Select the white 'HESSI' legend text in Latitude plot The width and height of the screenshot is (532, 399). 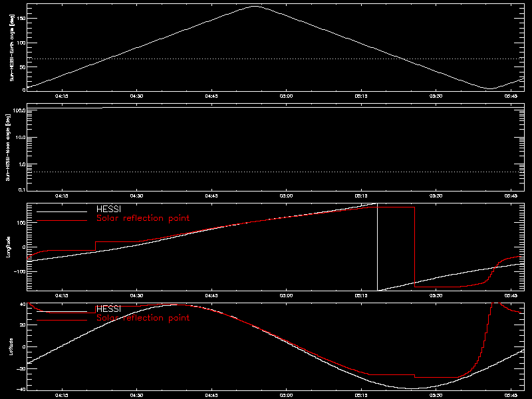pyautogui.click(x=108, y=309)
